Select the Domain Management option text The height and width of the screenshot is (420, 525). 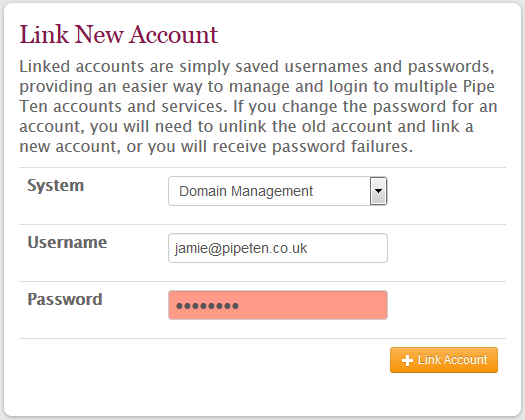coord(246,191)
